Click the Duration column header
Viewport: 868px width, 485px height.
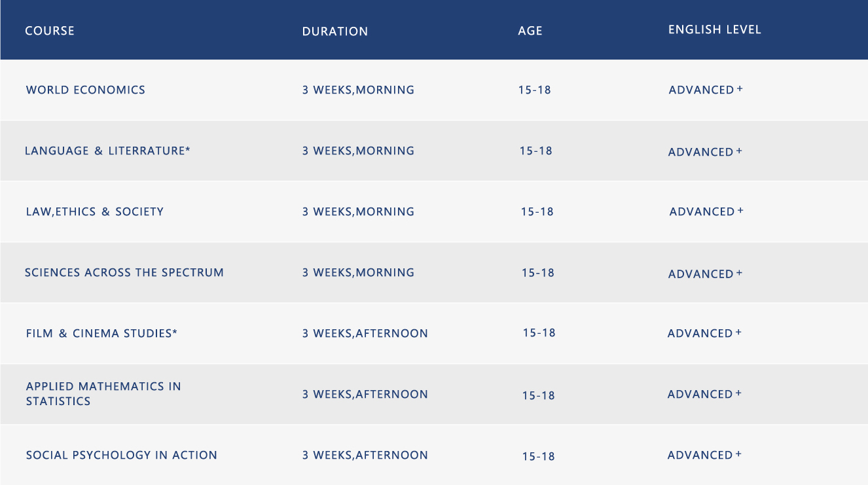tap(335, 31)
